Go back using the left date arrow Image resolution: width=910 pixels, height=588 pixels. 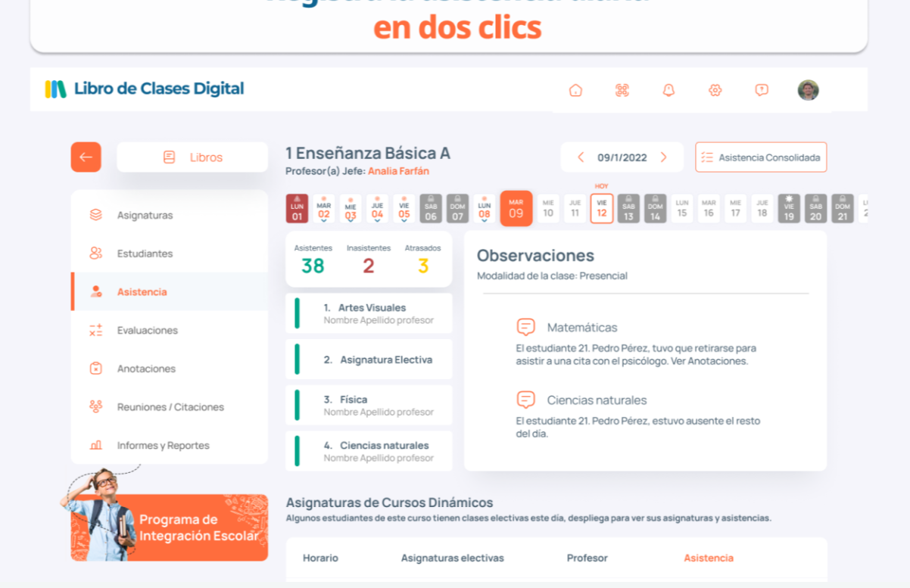click(x=580, y=157)
